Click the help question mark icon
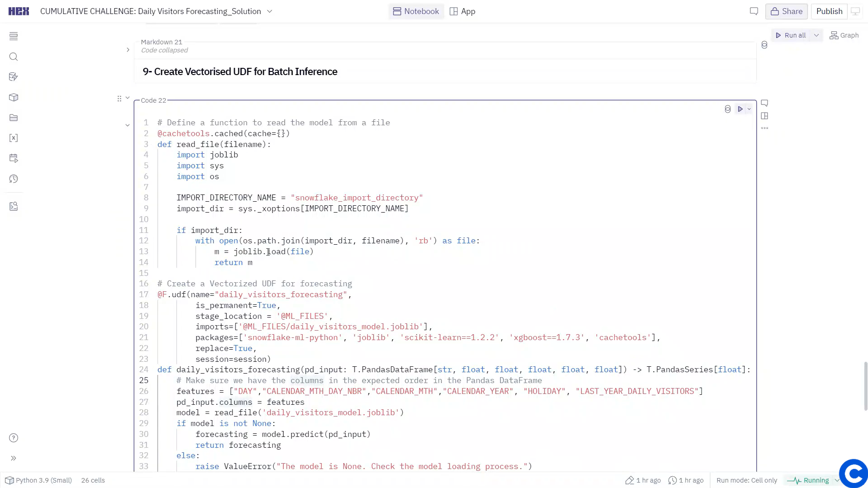This screenshot has height=488, width=868. [14, 438]
